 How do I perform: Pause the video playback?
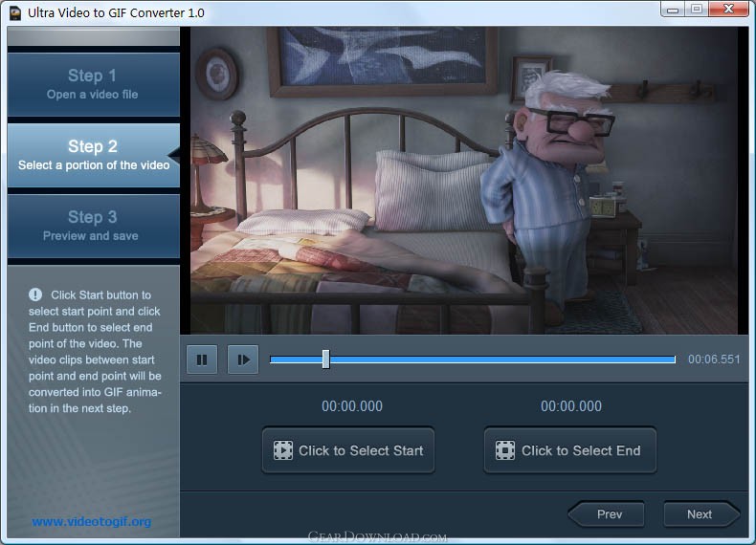[202, 360]
